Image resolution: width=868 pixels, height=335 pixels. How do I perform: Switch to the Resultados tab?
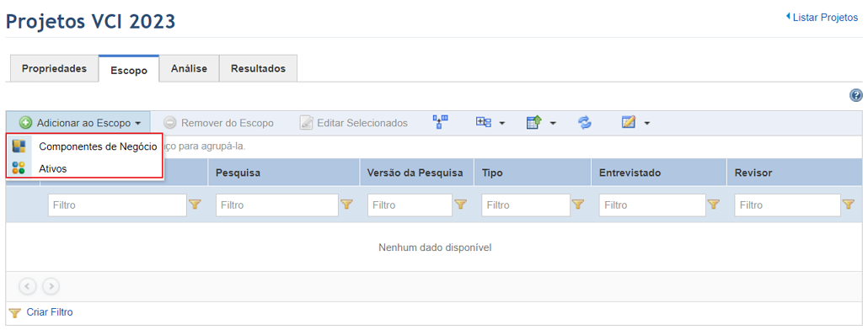[258, 68]
